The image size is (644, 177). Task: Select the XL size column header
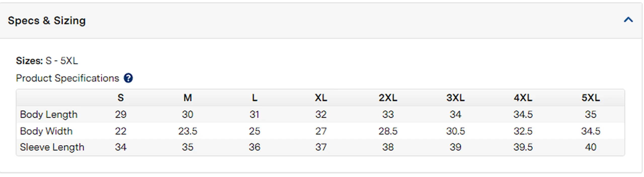click(x=321, y=98)
